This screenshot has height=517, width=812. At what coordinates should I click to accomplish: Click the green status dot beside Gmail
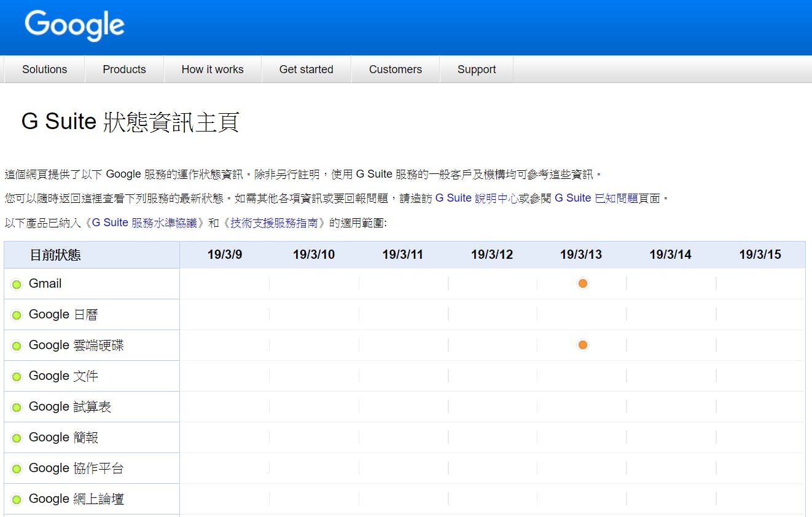pos(17,284)
